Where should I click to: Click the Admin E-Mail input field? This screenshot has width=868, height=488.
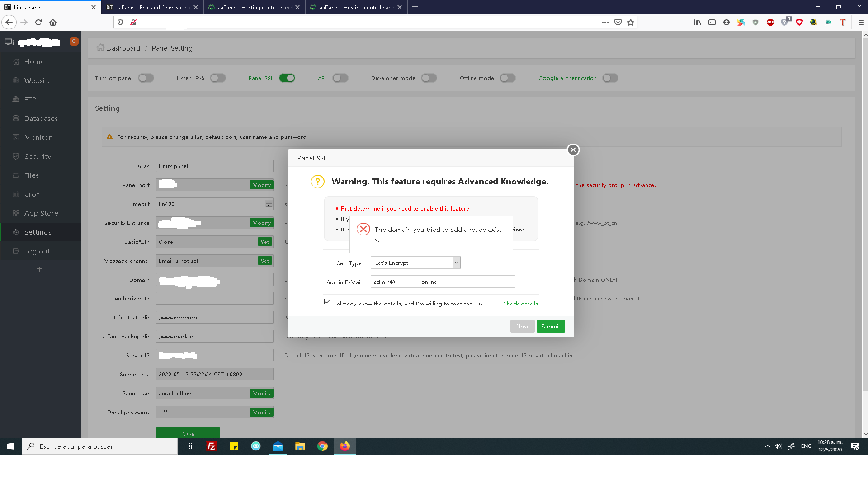(x=443, y=282)
